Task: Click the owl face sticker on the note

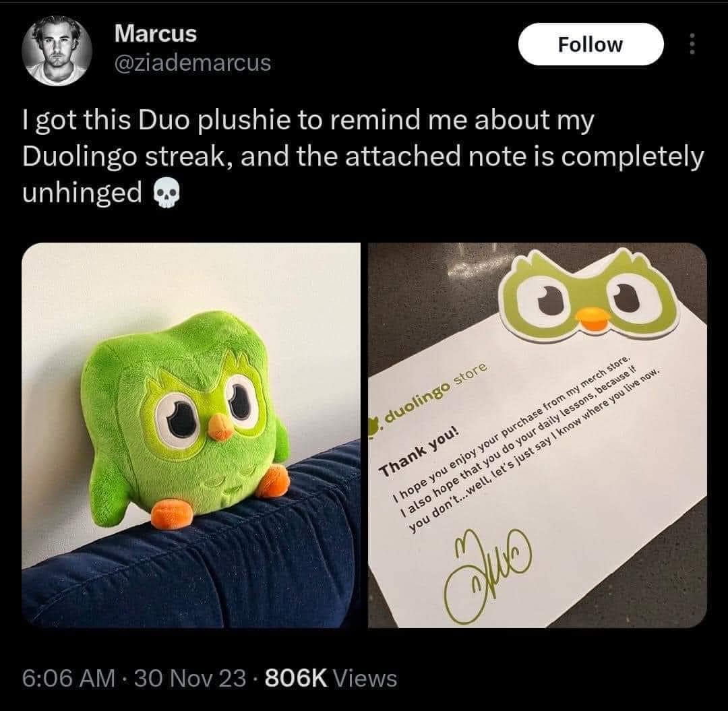Action: tap(590, 295)
